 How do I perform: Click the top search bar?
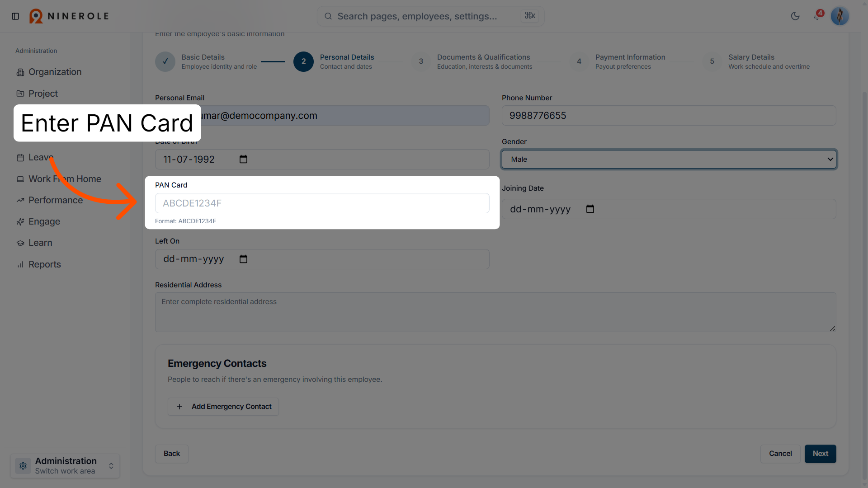click(x=431, y=16)
